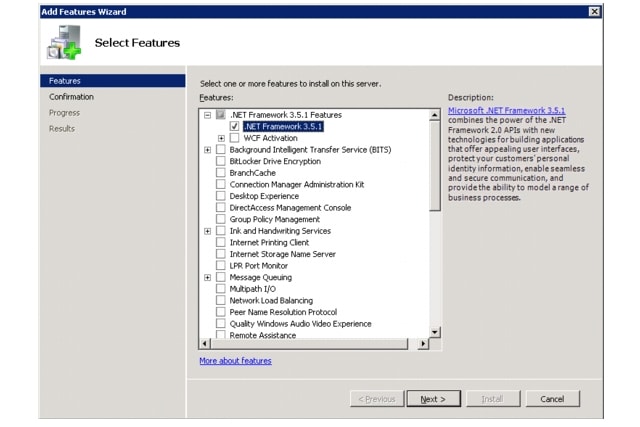Click the feature list scroll up arrow
The height and width of the screenshot is (427, 640).
(435, 115)
